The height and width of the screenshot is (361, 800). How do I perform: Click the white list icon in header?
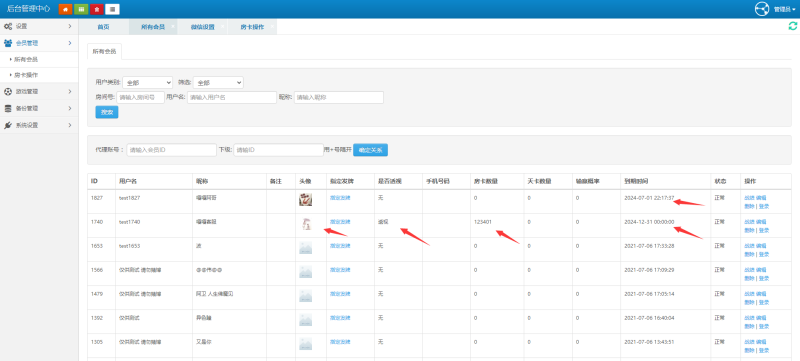[112, 9]
